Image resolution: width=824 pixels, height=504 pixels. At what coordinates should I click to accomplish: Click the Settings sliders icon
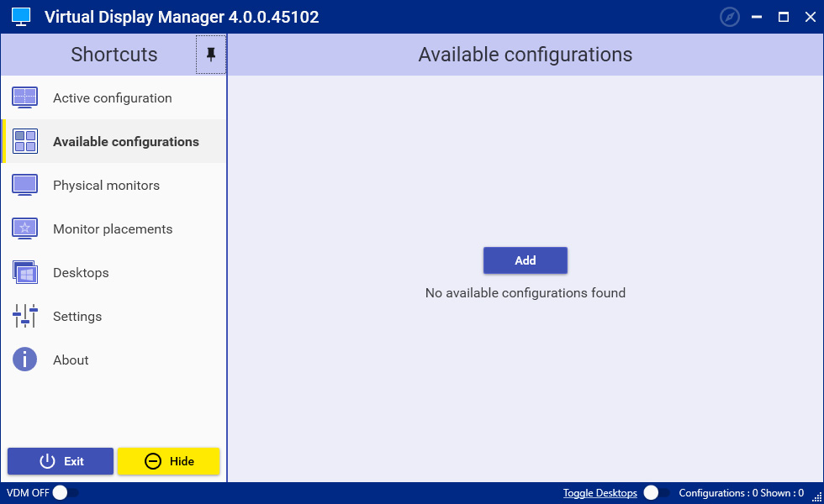(24, 316)
